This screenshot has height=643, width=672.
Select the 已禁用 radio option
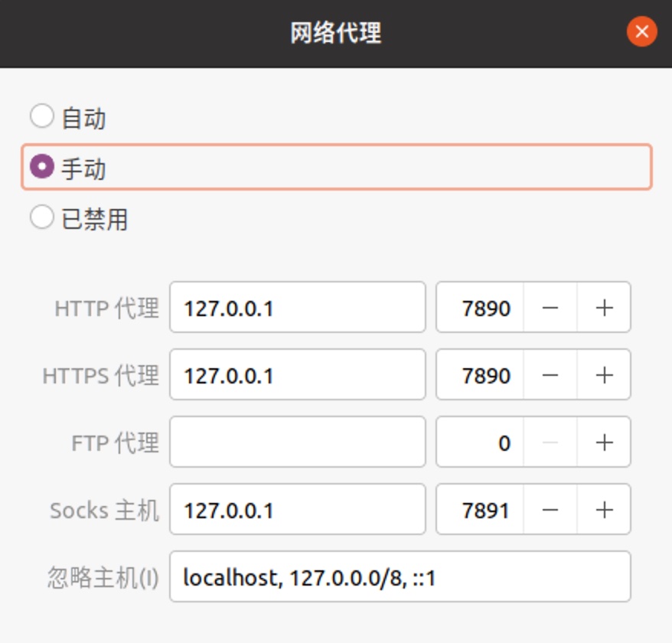point(79,218)
